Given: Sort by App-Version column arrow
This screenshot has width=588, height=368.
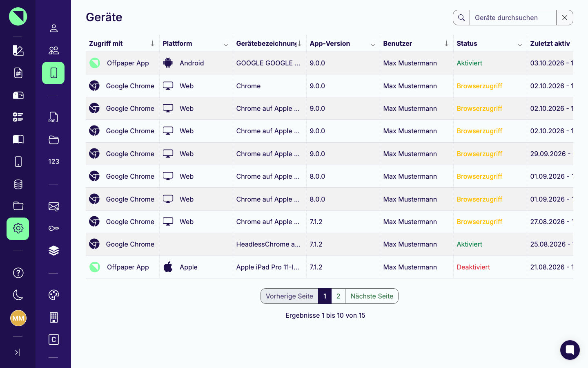Looking at the screenshot, I should click(373, 43).
